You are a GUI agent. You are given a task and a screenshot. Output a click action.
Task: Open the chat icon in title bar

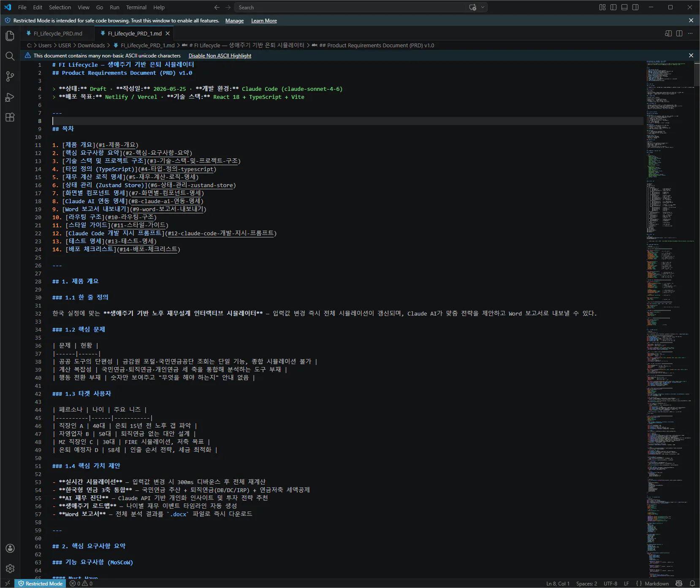tap(473, 7)
